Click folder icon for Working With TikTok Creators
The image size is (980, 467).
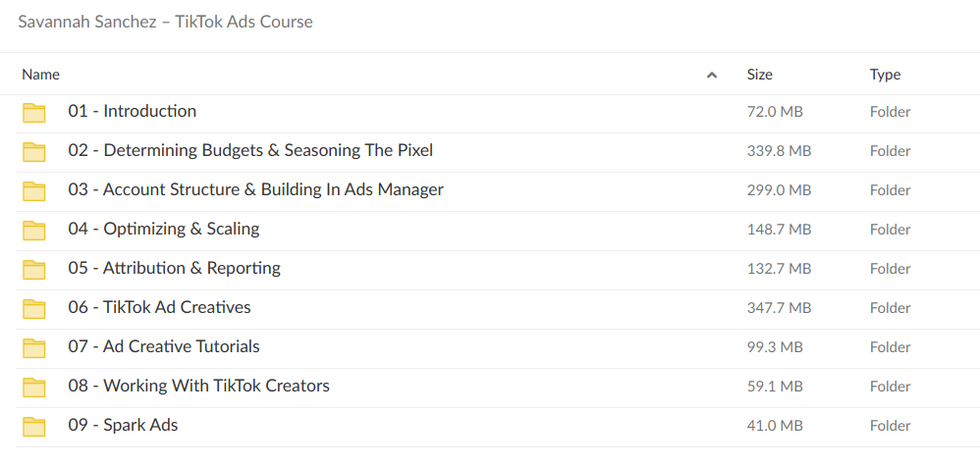pyautogui.click(x=34, y=387)
